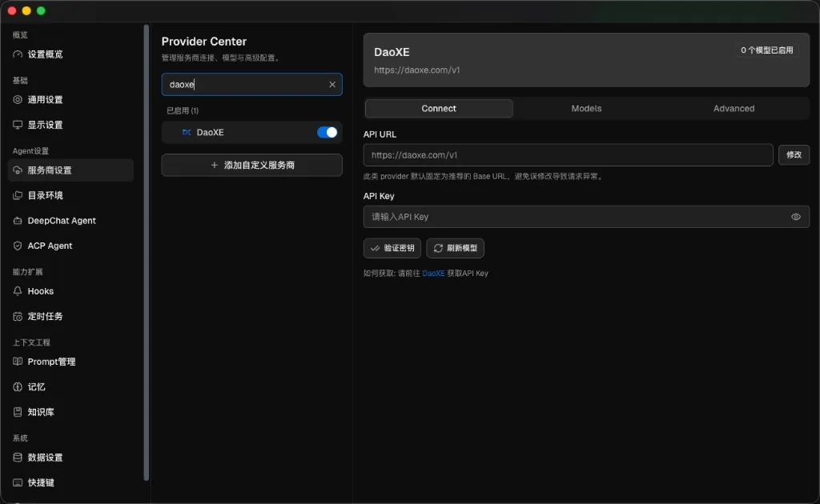Open Prompt管理 page
Screen dimensions: 820x504
70,362
